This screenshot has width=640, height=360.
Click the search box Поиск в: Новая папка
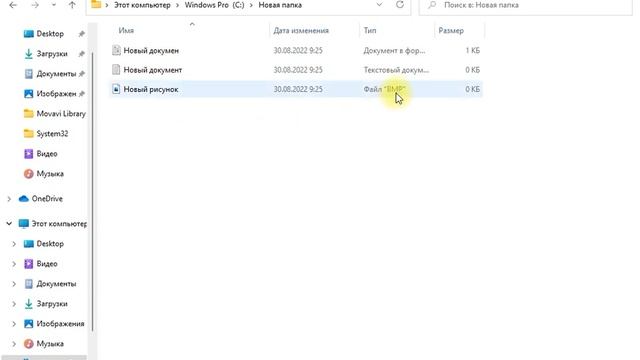click(525, 6)
